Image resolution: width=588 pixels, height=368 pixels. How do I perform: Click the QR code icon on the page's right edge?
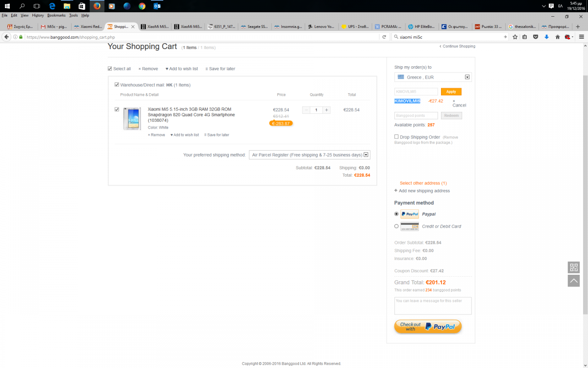coord(574,267)
